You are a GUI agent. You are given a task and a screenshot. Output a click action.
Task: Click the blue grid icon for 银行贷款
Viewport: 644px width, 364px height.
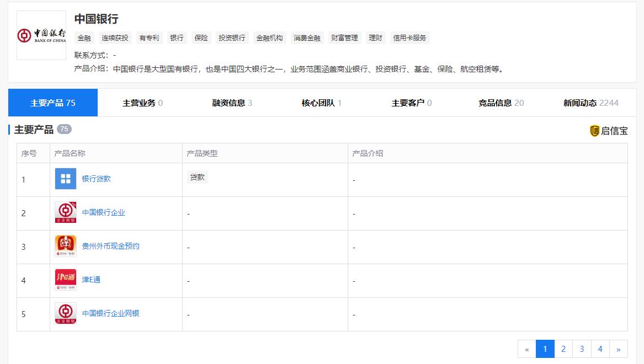tap(66, 179)
